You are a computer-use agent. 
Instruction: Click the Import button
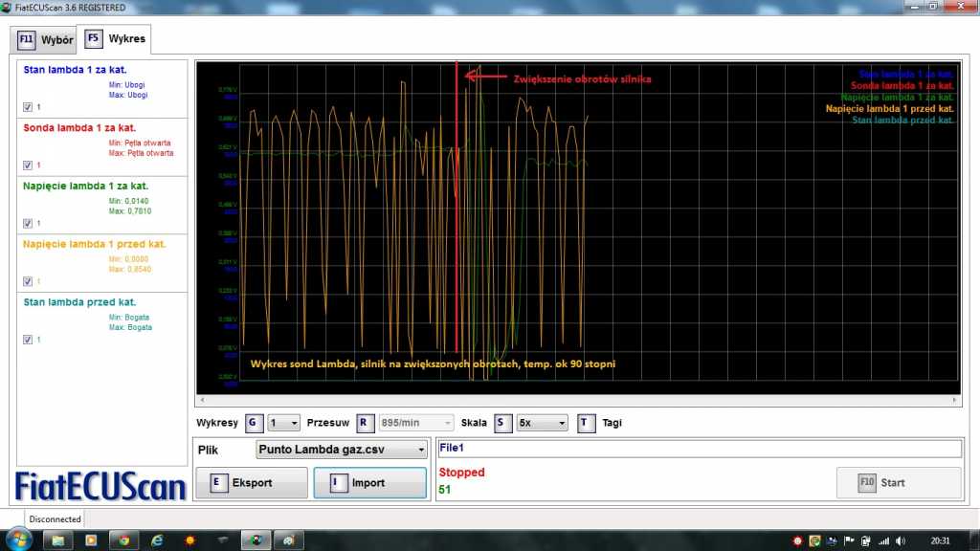point(369,483)
